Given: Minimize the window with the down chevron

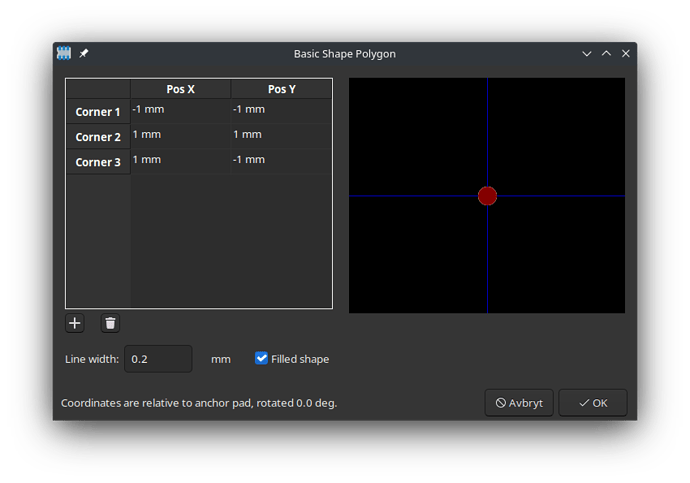Looking at the screenshot, I should 587,54.
